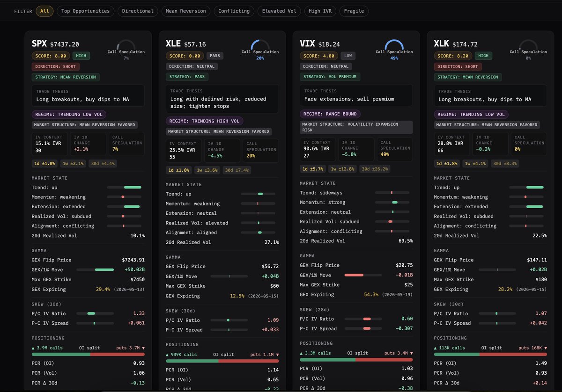Filter by Elevated Vol

pos(279,11)
